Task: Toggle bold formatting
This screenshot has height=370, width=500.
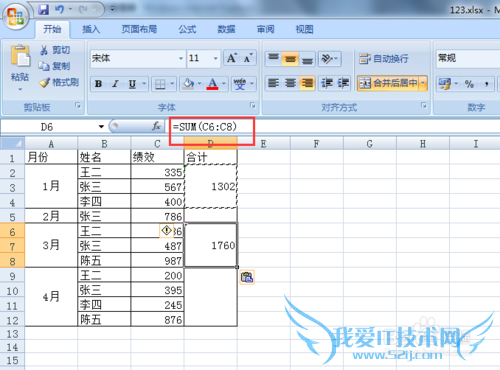Action: (x=98, y=84)
